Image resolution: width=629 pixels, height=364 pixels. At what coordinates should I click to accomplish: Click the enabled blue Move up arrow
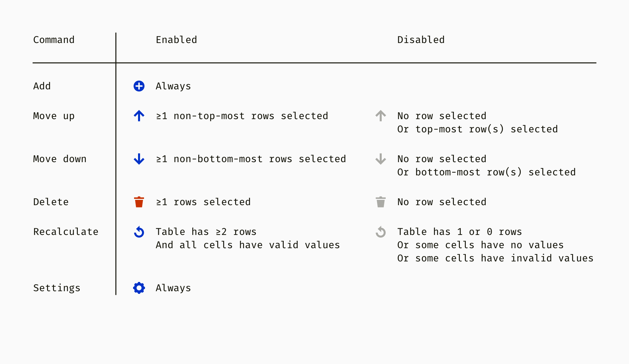[139, 116]
